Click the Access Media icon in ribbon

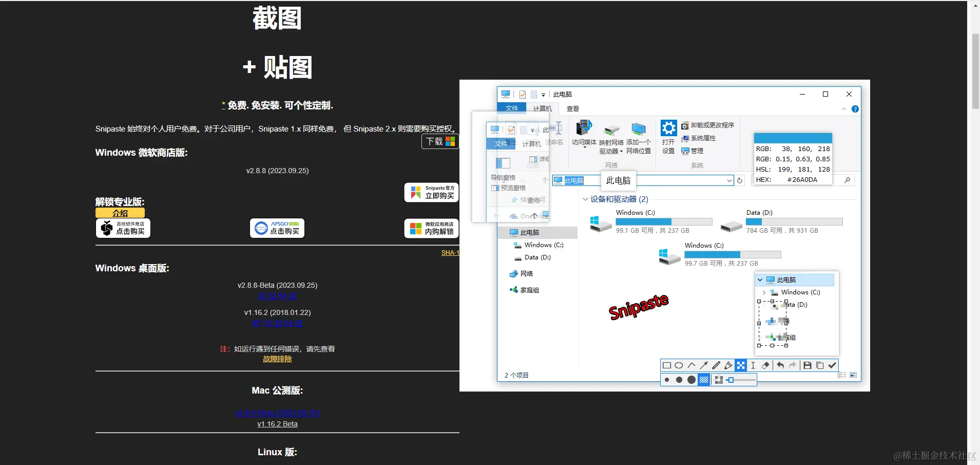pyautogui.click(x=584, y=128)
